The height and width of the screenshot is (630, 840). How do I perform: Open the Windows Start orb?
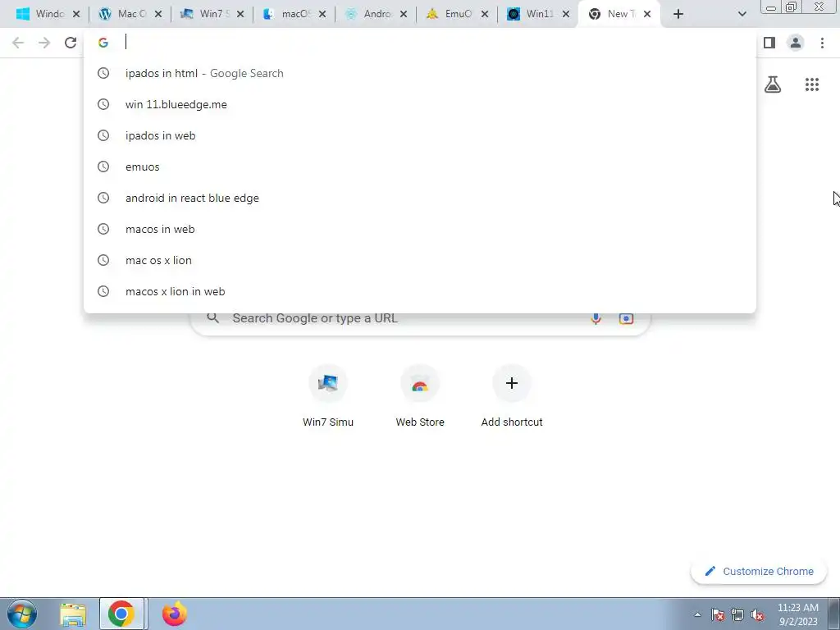point(22,614)
